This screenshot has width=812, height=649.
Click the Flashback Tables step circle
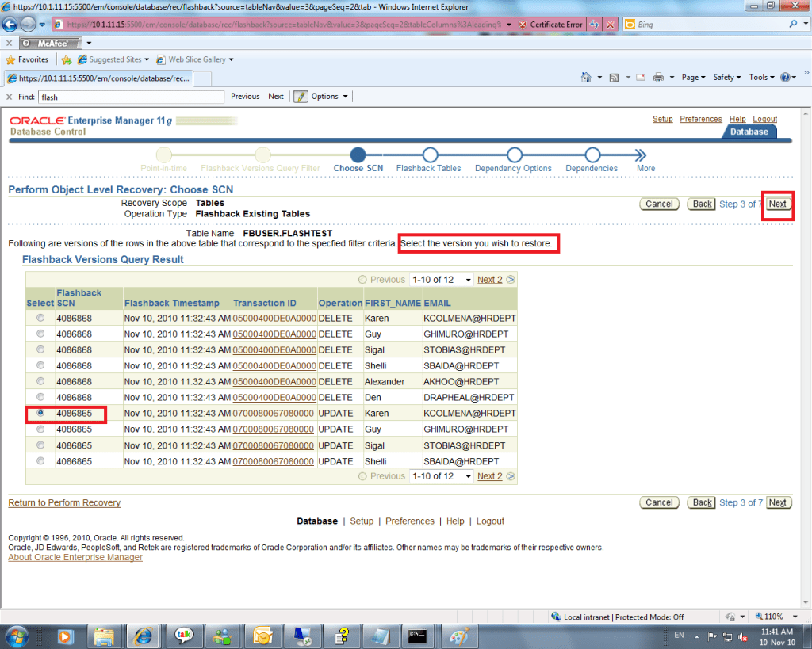(429, 155)
